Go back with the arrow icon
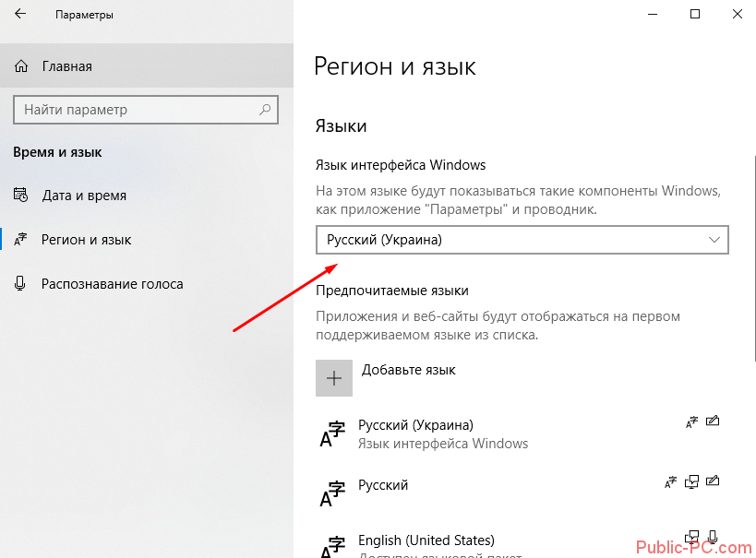Viewport: 756px width, 558px height. tap(20, 14)
